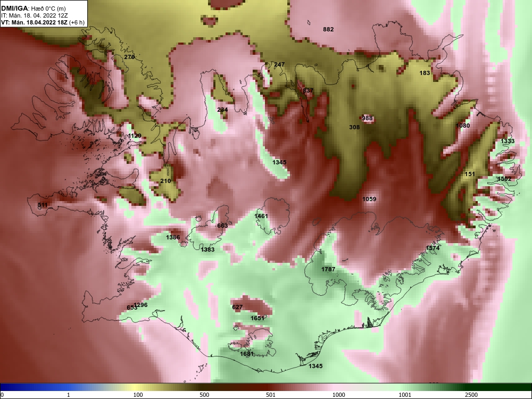The height and width of the screenshot is (399, 532).
Task: Click the 1461 height label
Action: pyautogui.click(x=261, y=216)
